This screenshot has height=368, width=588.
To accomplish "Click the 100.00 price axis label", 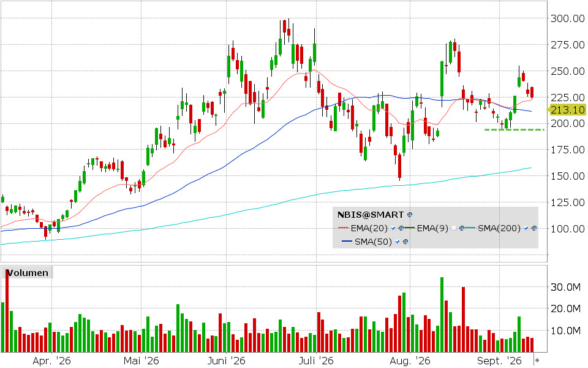I will pyautogui.click(x=567, y=228).
